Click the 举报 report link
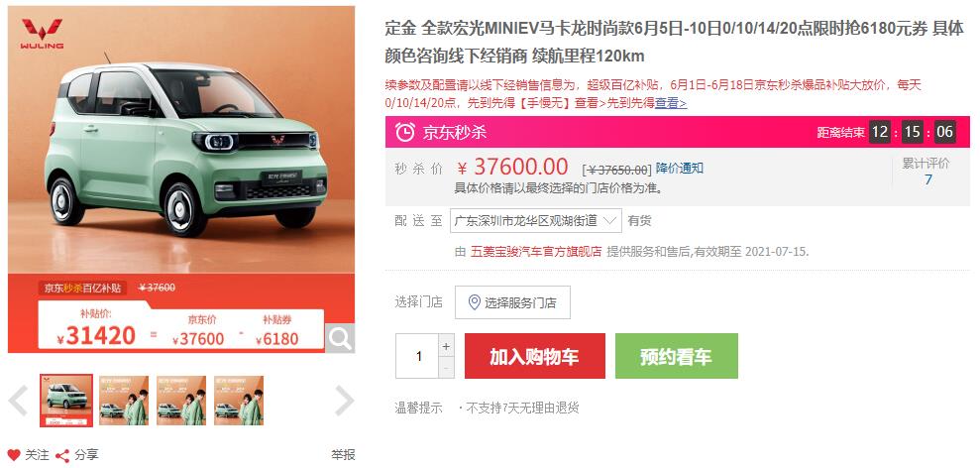Screen dimensions: 980x468 click(x=343, y=455)
